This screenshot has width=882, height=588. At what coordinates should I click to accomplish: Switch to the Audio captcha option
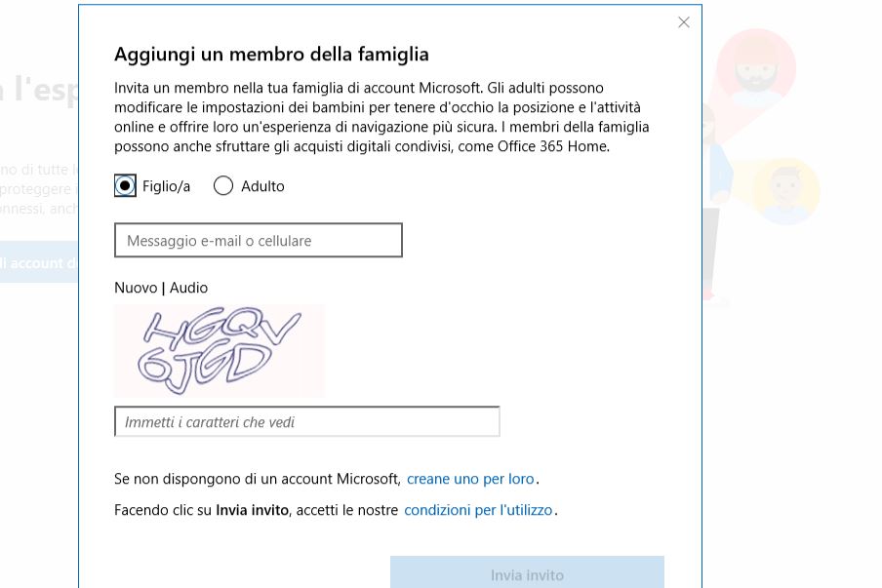pyautogui.click(x=188, y=288)
